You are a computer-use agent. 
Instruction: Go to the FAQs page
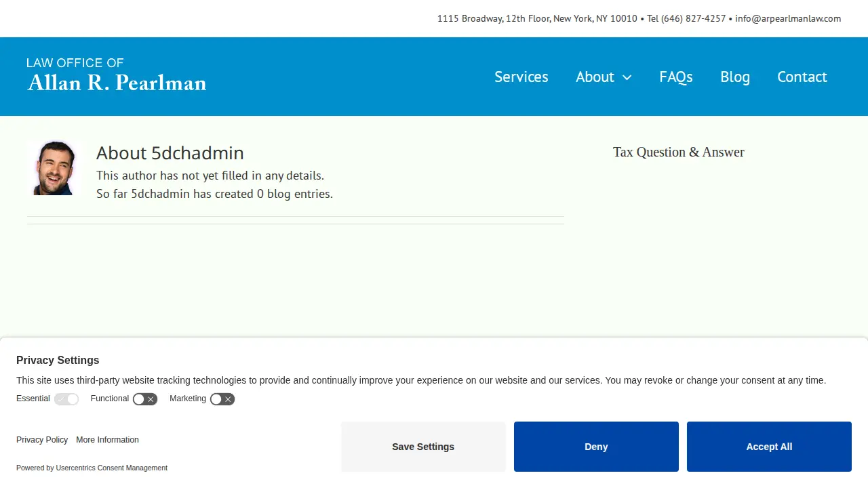pyautogui.click(x=676, y=77)
